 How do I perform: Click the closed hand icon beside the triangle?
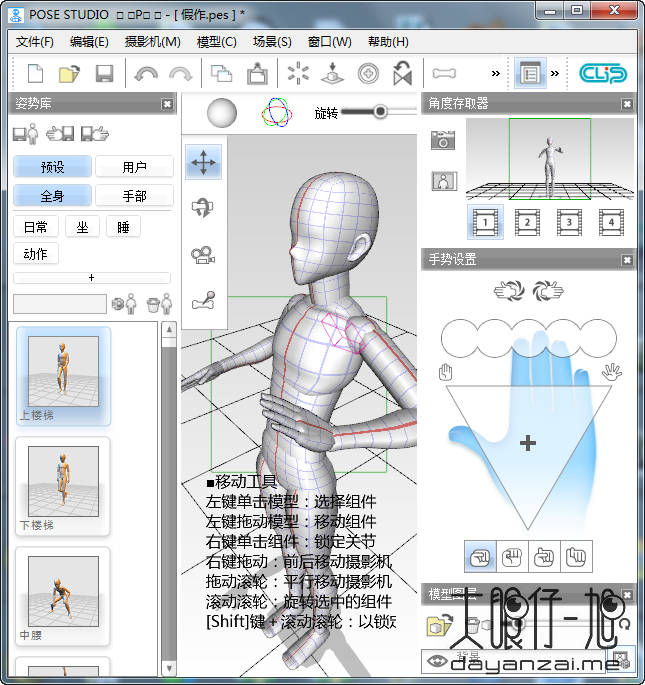[x=445, y=372]
